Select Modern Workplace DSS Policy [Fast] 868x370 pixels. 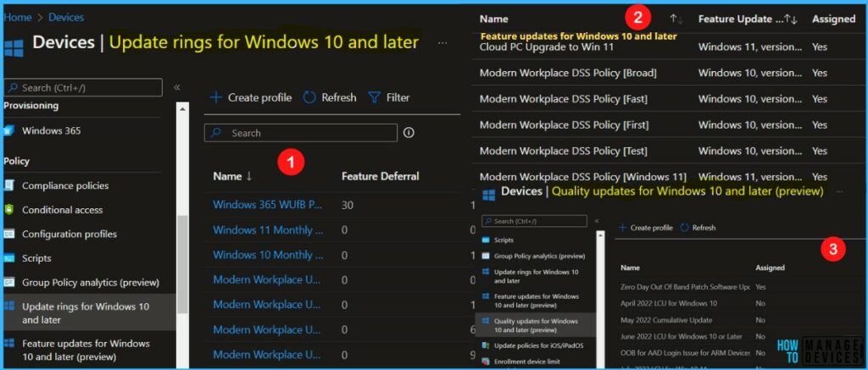tap(668, 99)
